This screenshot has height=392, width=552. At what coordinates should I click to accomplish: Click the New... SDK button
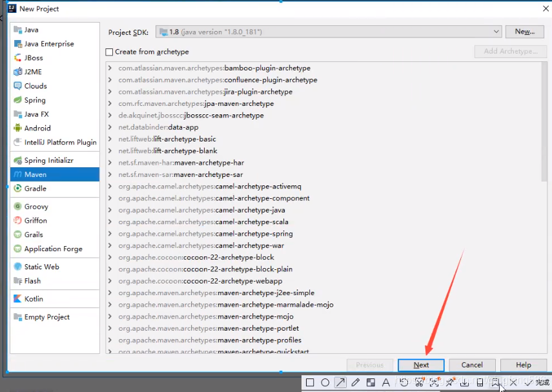pos(524,32)
